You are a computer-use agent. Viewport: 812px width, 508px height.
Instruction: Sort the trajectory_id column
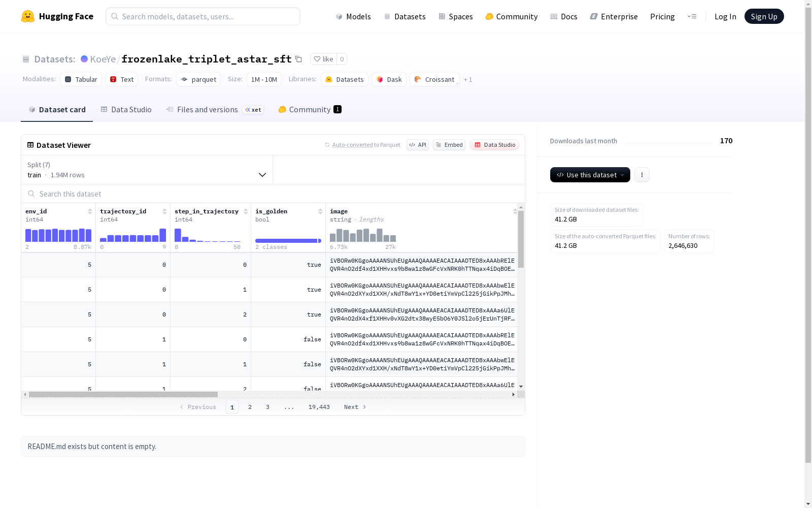click(164, 211)
